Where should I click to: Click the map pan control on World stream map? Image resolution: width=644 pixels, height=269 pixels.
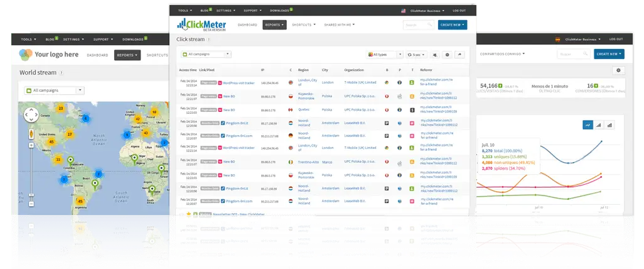[31, 115]
